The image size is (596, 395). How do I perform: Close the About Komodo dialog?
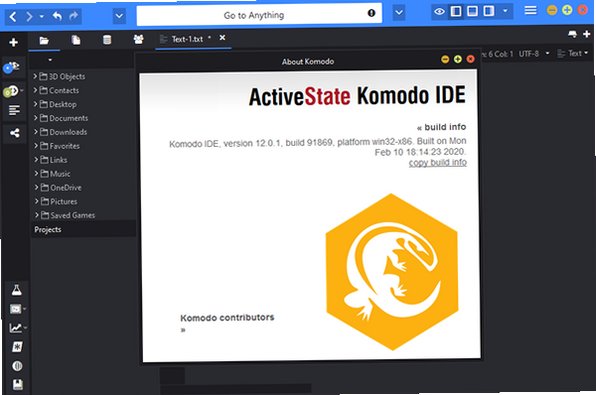471,59
